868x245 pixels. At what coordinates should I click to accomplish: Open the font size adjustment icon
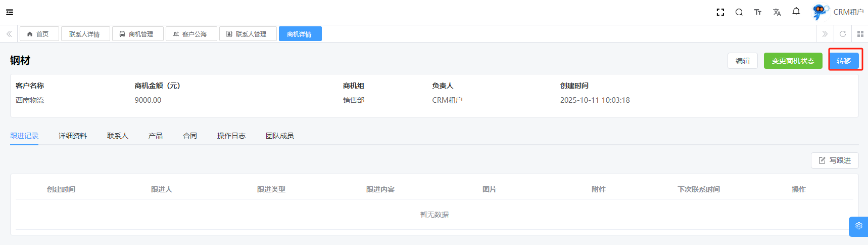coord(757,12)
